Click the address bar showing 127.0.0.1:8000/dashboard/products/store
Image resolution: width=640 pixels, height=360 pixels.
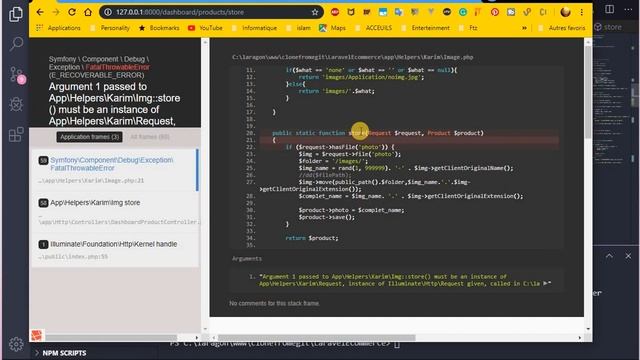211,12
